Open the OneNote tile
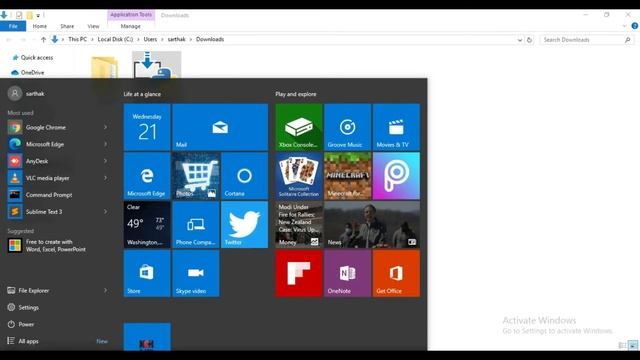This screenshot has width=640, height=360. 347,273
